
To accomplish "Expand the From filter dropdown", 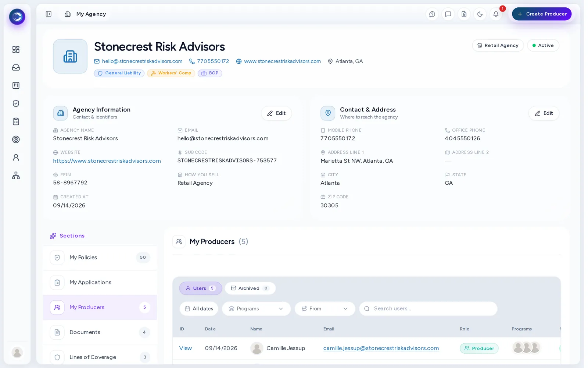I will pos(325,309).
